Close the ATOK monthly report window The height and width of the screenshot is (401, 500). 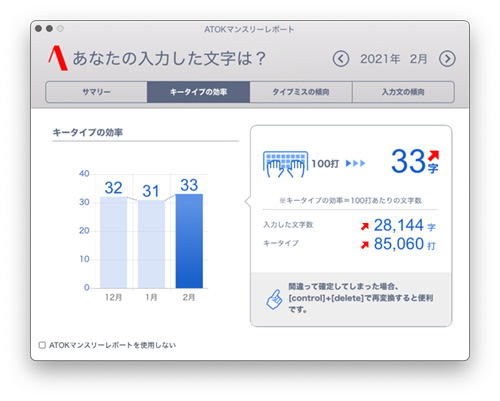pyautogui.click(x=39, y=29)
